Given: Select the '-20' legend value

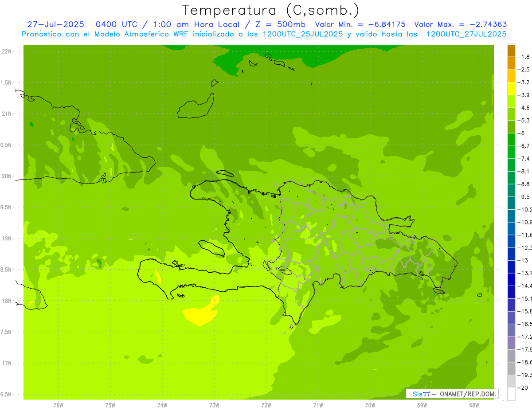Looking at the screenshot, I should pos(523,388).
